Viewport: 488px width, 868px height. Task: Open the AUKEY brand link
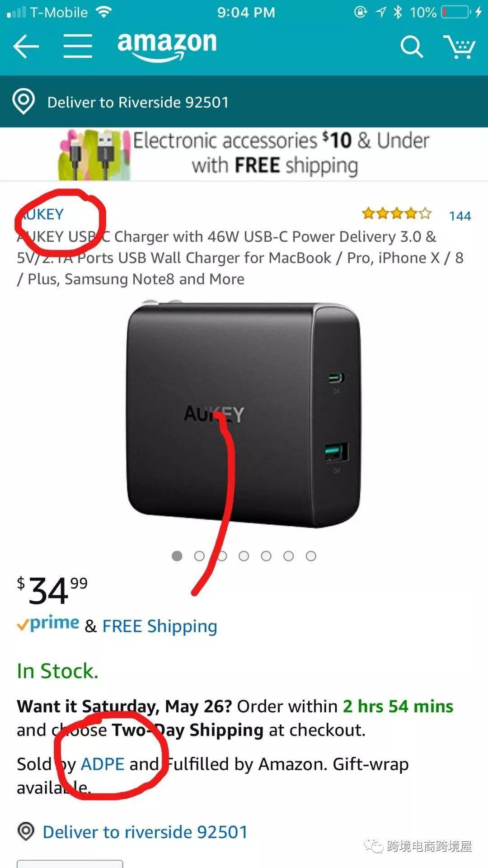coord(41,214)
